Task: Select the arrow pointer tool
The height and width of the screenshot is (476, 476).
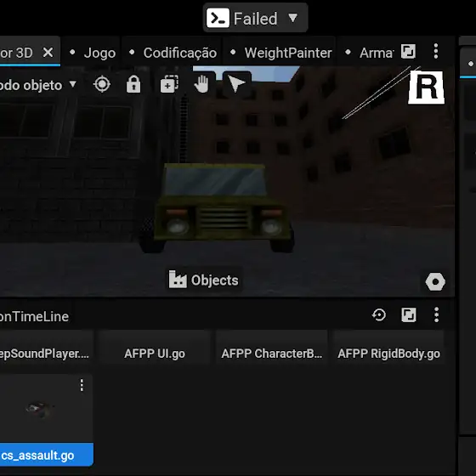Action: (x=236, y=84)
